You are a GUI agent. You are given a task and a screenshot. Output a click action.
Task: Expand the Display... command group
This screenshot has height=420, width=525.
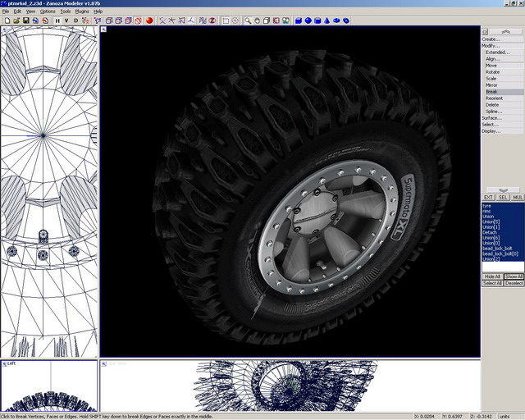tap(491, 130)
